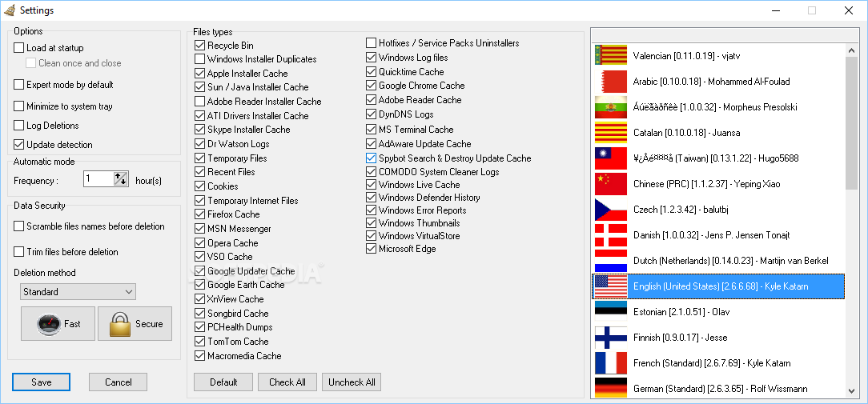The height and width of the screenshot is (404, 868).
Task: Select German (Standard) language row
Action: (718, 387)
